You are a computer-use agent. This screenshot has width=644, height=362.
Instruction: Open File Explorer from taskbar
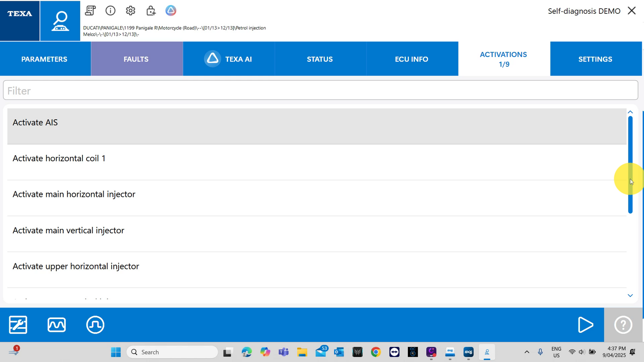point(302,352)
